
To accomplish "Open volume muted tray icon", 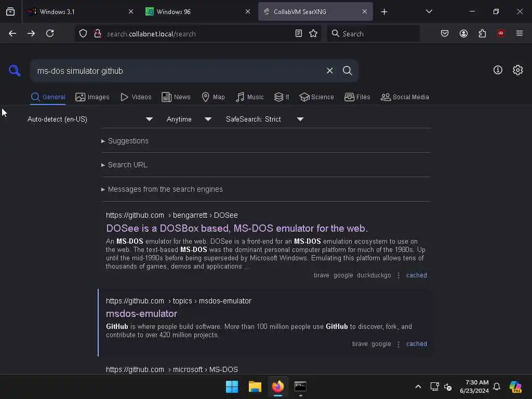I will pyautogui.click(x=448, y=387).
